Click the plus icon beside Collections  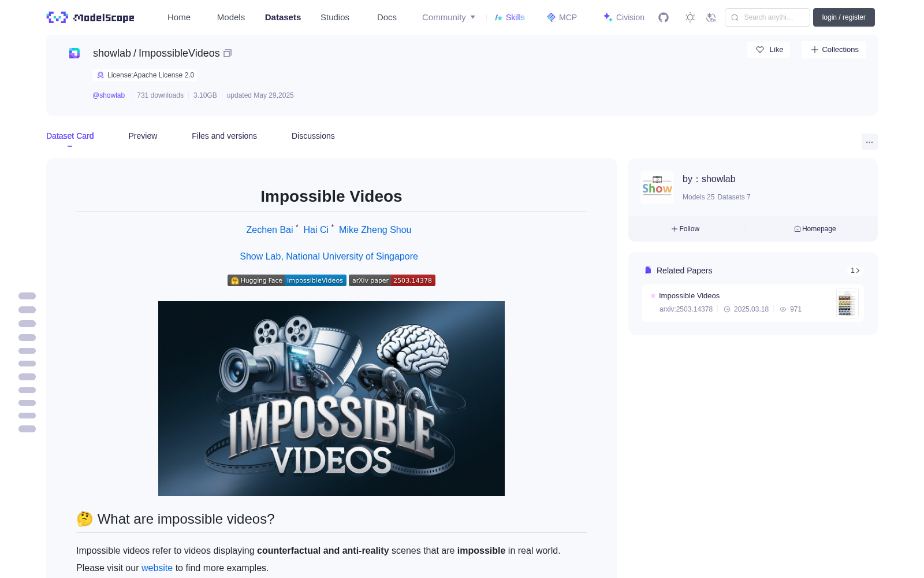pyautogui.click(x=815, y=50)
